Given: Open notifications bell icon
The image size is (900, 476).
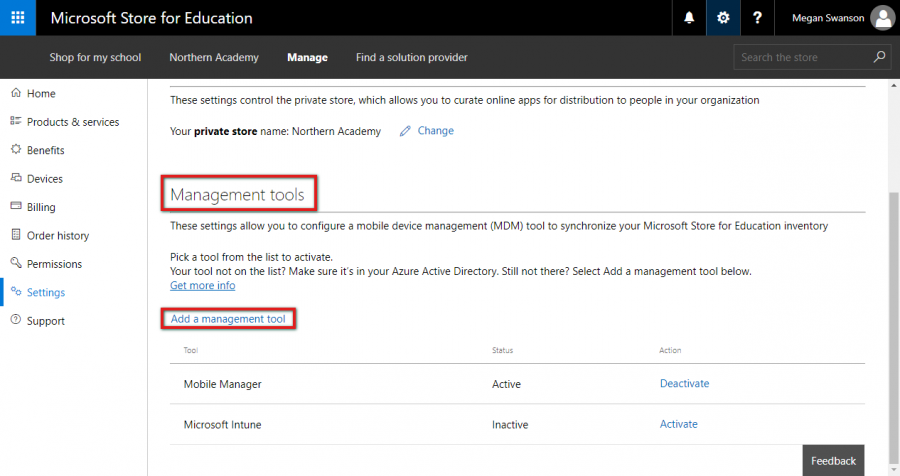Looking at the screenshot, I should tap(689, 18).
